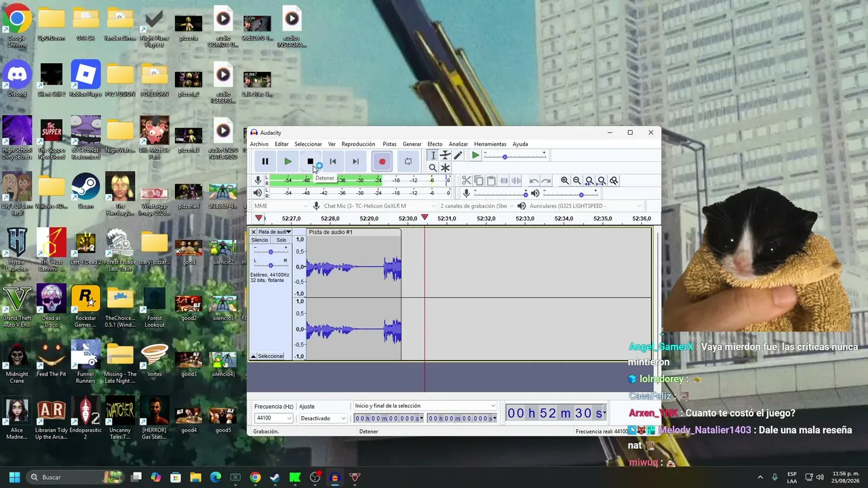868x488 pixels.
Task: Click the playback meter speaker icon
Action: [x=258, y=192]
